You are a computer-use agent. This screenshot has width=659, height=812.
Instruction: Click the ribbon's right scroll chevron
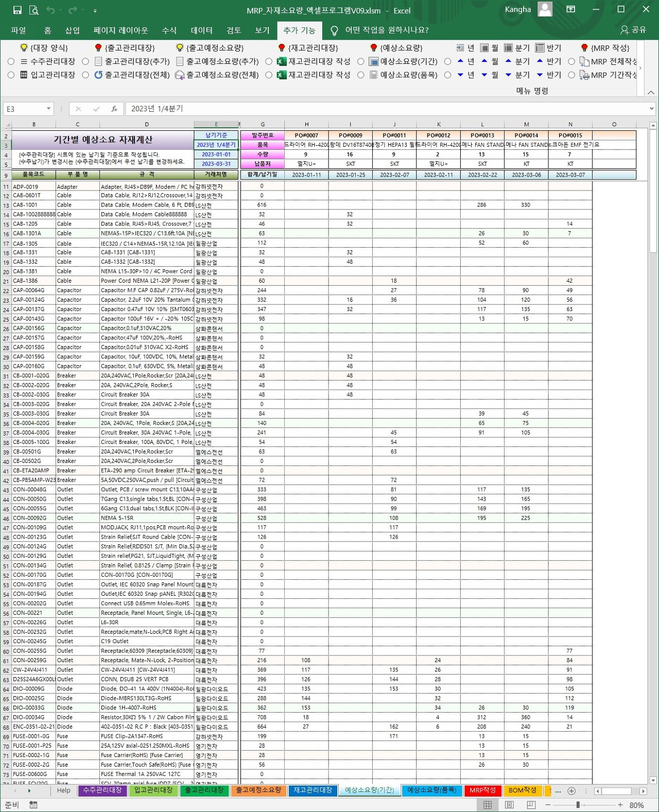pyautogui.click(x=640, y=68)
